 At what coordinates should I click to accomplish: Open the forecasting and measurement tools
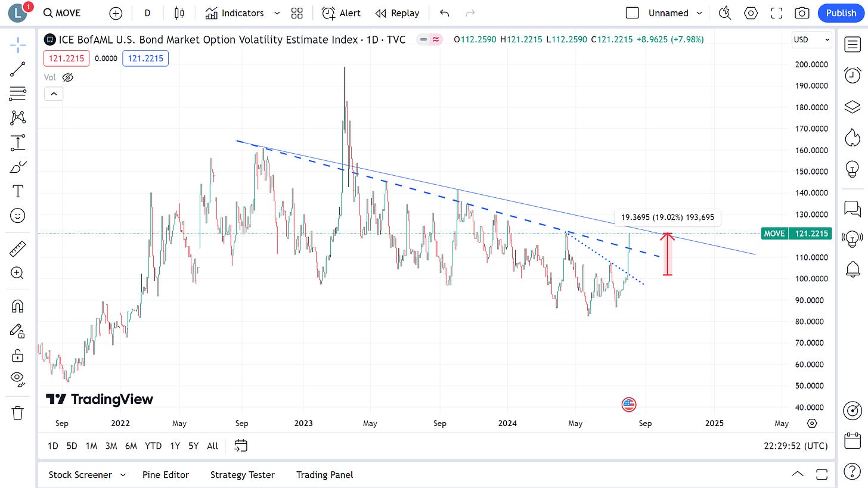click(18, 142)
